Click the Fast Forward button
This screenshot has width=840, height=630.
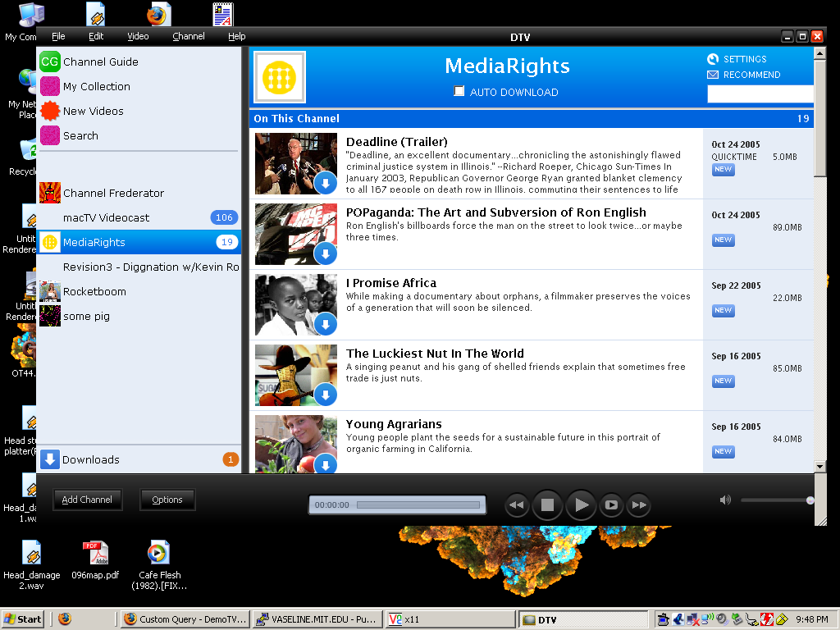click(x=639, y=505)
